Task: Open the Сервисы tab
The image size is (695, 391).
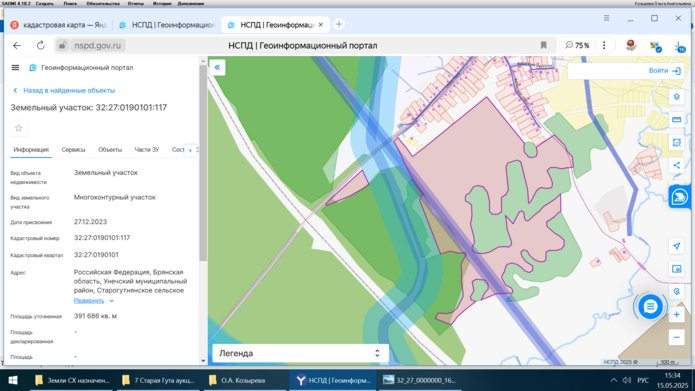Action: (73, 150)
